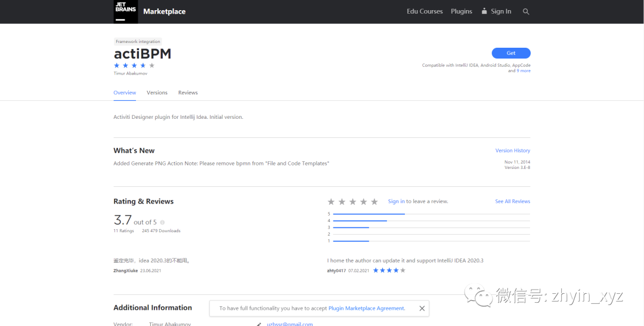This screenshot has height=326, width=644.
Task: Rate two stars in the review widget
Action: 342,201
